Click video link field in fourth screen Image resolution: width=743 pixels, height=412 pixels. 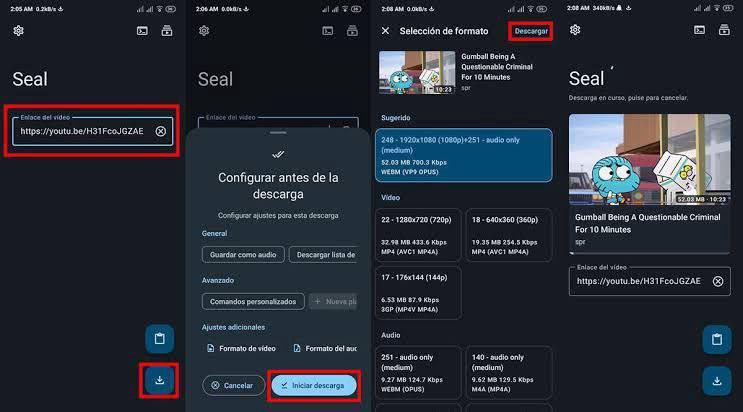pos(650,281)
